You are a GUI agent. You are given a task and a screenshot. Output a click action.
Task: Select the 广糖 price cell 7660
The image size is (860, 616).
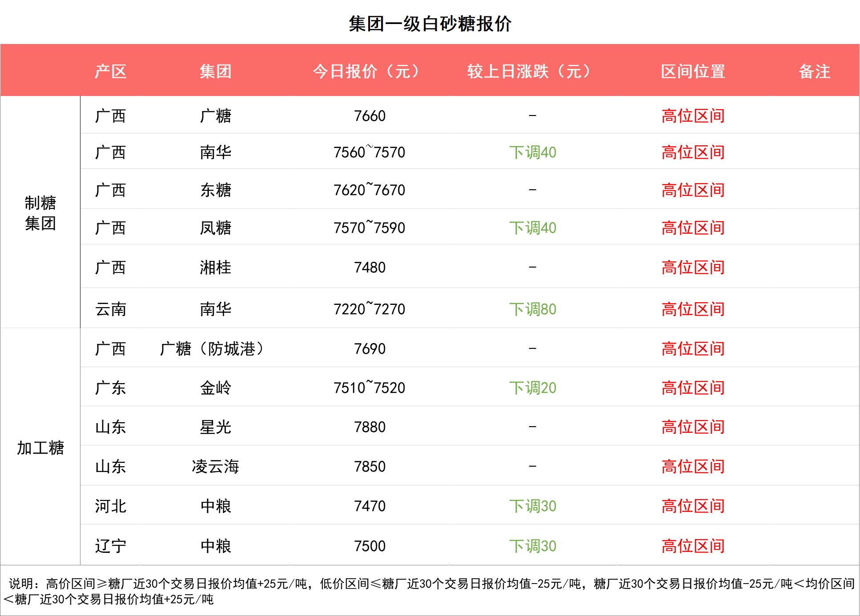point(370,116)
